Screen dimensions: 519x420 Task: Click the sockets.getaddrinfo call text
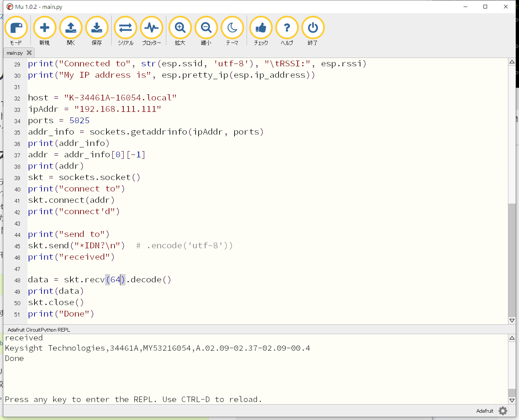pyautogui.click(x=177, y=132)
